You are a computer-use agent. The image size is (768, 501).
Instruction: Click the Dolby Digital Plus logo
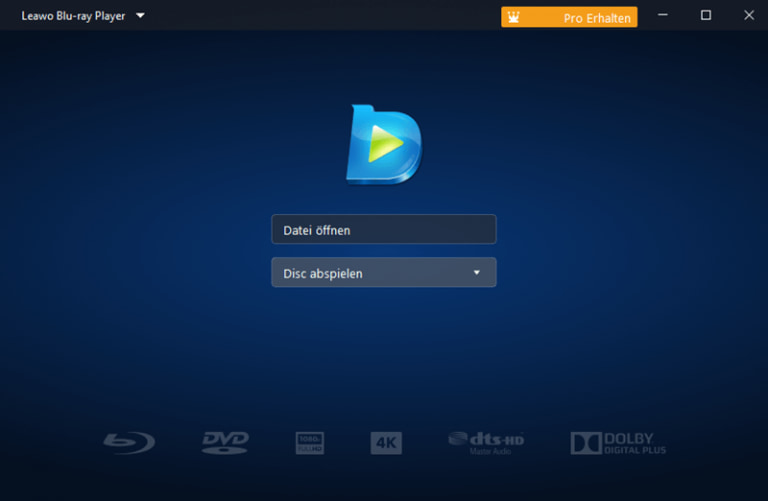618,443
